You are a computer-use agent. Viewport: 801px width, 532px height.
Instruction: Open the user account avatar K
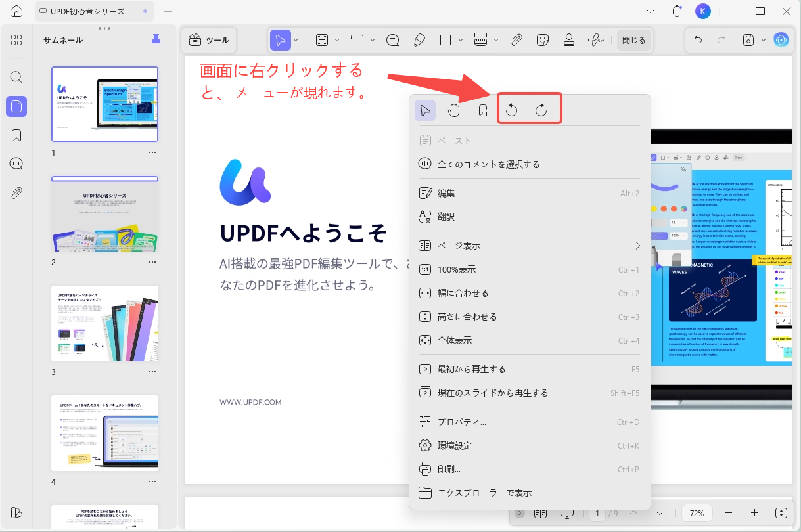(x=703, y=11)
